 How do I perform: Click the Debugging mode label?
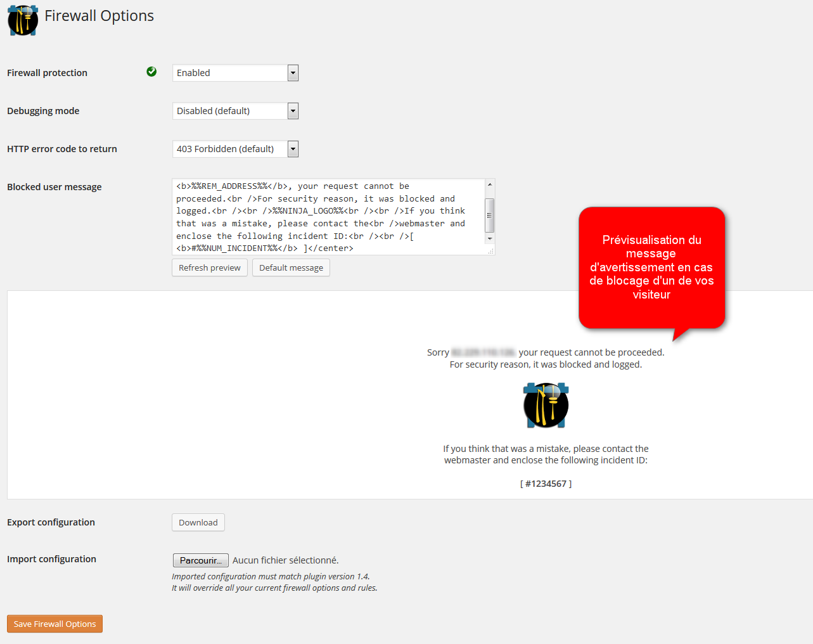[x=43, y=111]
